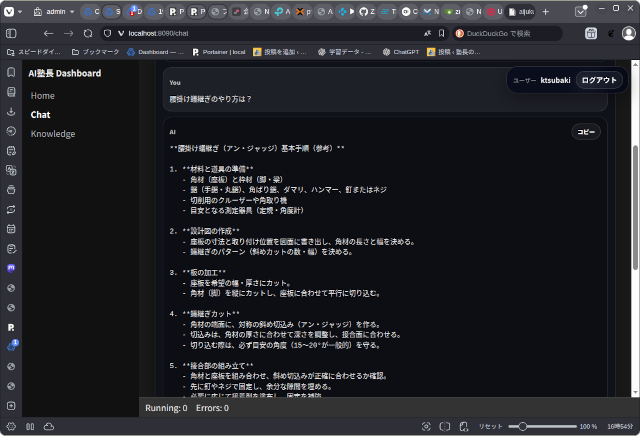Expand the bookmarks bar overflow chevron
Image resolution: width=640 pixels, height=436 pixels.
coord(629,51)
